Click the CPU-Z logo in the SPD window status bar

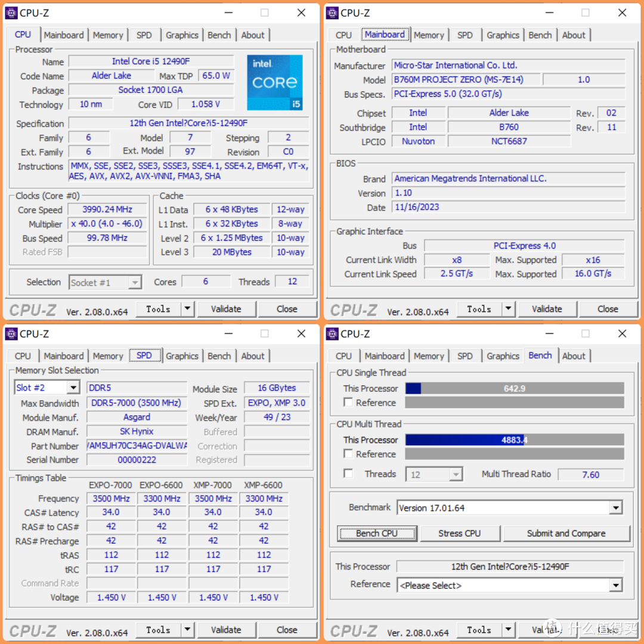coord(32,630)
